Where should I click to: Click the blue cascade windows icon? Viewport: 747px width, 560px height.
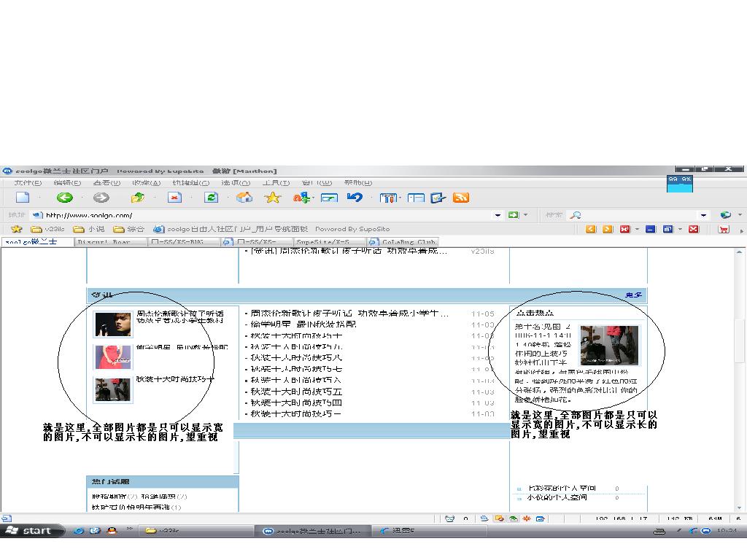pos(668,229)
